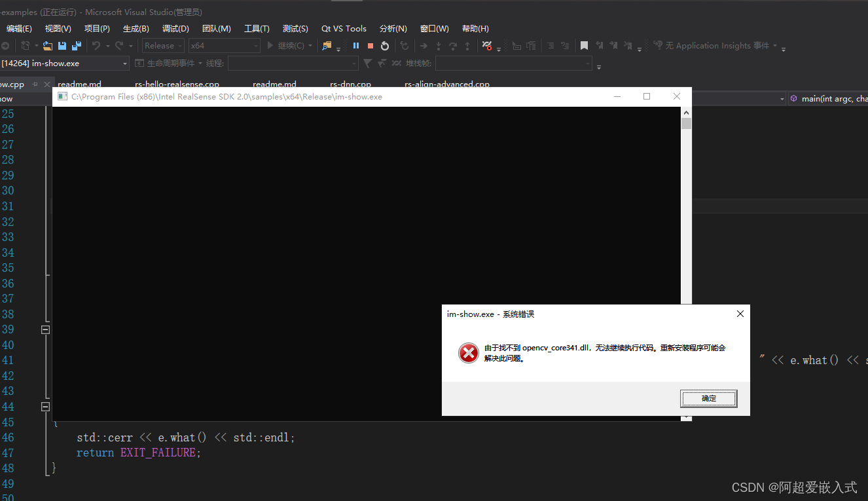This screenshot has height=501, width=868.
Task: Click the clear all bookmarks icon
Action: tap(628, 46)
